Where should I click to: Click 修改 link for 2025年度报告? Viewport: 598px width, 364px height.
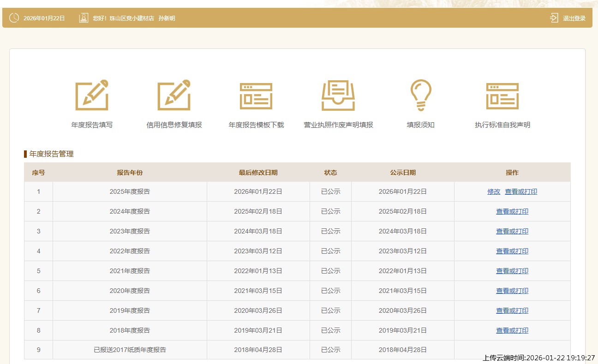pyautogui.click(x=494, y=191)
